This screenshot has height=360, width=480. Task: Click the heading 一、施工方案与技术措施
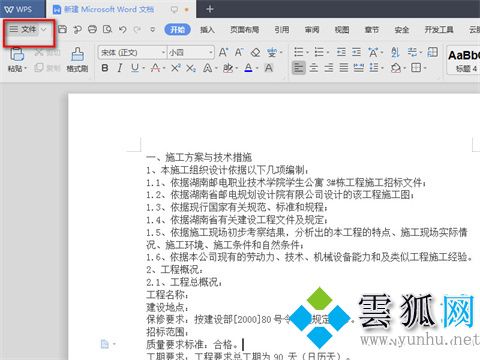coord(199,157)
